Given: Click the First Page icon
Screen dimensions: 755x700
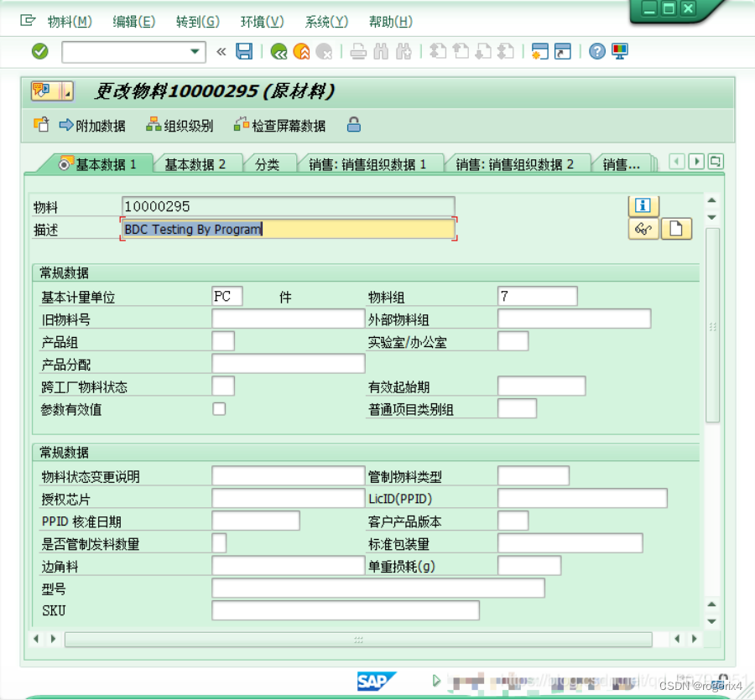Looking at the screenshot, I should pyautogui.click(x=438, y=51).
